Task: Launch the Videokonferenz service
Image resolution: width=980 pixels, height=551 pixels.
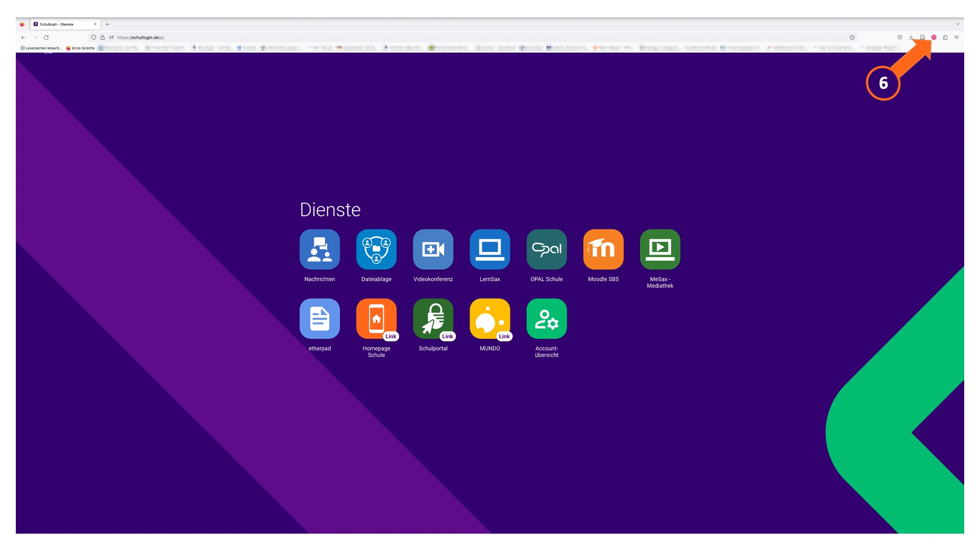Action: point(433,249)
